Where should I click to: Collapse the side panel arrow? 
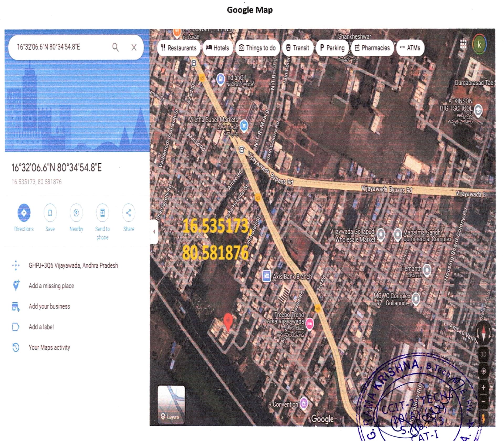pos(154,232)
